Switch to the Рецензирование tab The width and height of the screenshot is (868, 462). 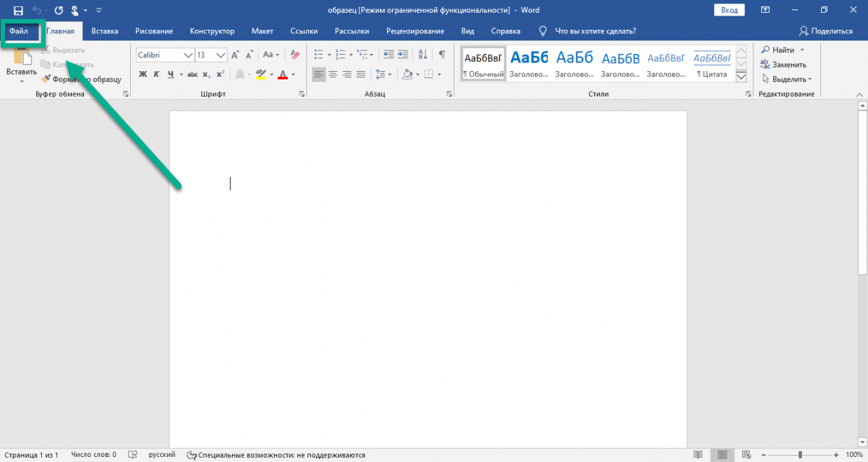pyautogui.click(x=415, y=31)
